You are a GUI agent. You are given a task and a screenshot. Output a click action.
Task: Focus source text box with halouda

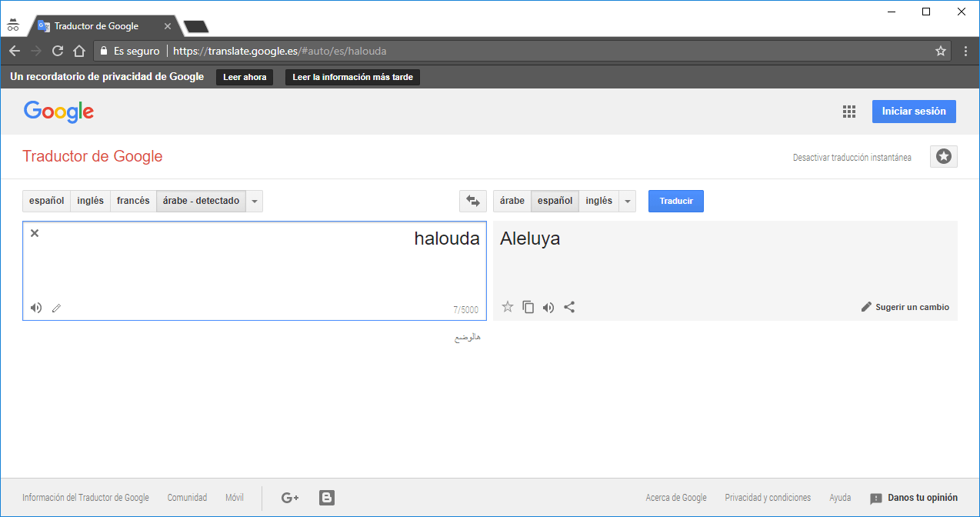pyautogui.click(x=255, y=271)
